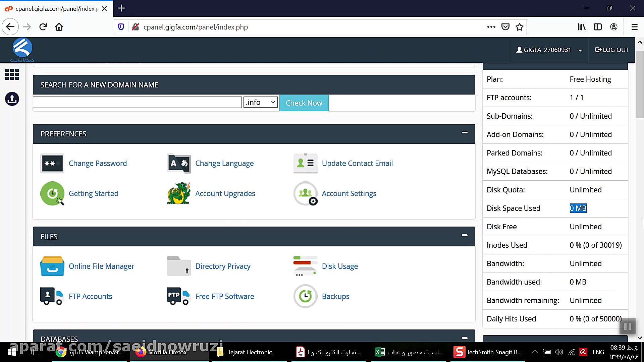Collapse the Files section

[x=465, y=236]
